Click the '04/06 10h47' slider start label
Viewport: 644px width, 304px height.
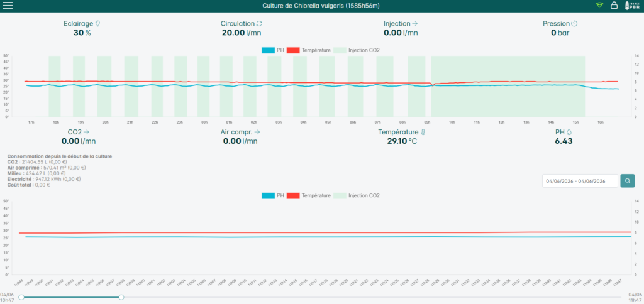(x=7, y=298)
